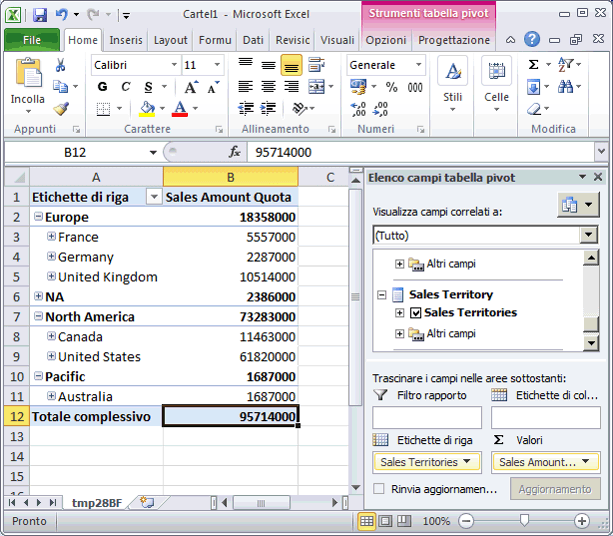Align text to top
613x536 pixels.
(x=246, y=64)
